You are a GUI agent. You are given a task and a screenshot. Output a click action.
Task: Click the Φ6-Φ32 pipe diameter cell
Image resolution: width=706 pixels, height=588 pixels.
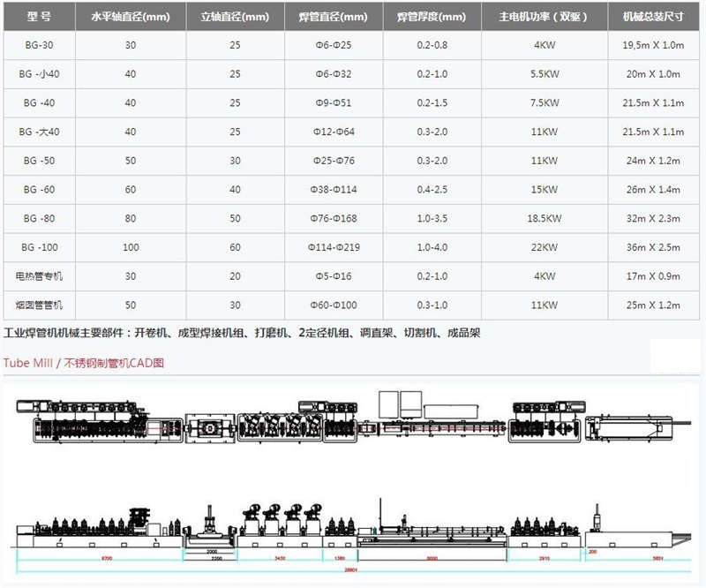pyautogui.click(x=334, y=74)
